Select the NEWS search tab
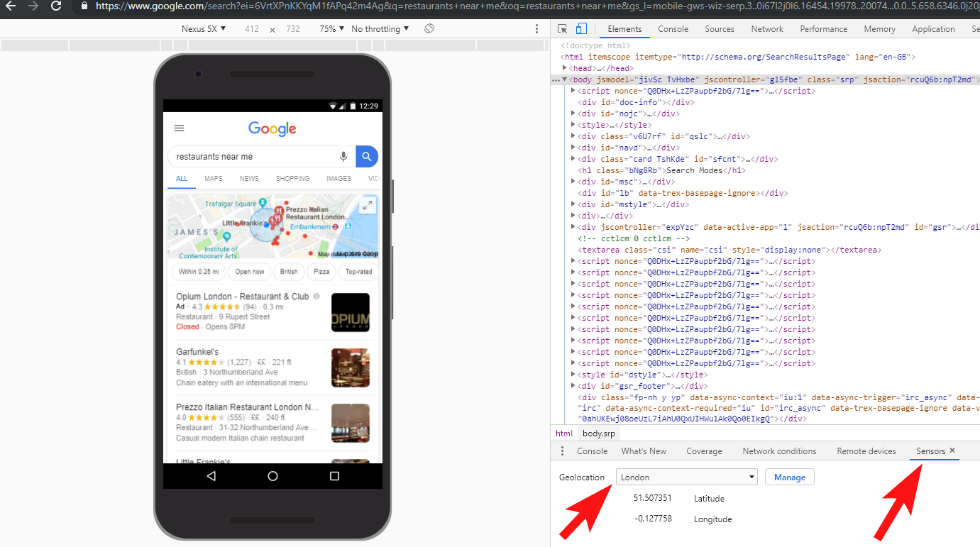980x547 pixels. [x=249, y=179]
